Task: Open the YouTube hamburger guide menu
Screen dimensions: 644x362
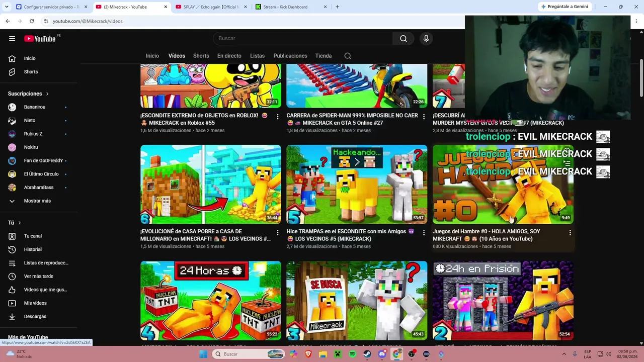Action: pyautogui.click(x=12, y=39)
